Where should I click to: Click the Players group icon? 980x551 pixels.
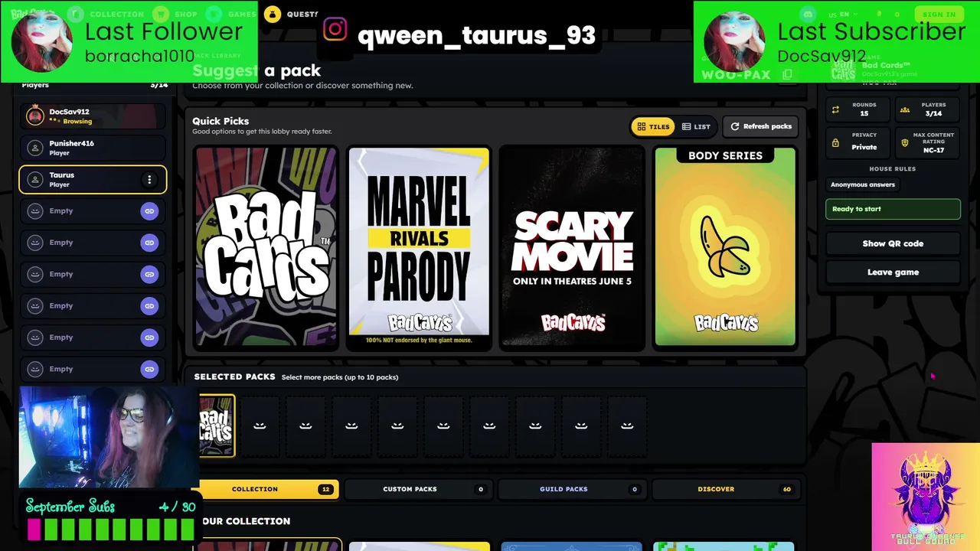click(x=905, y=109)
